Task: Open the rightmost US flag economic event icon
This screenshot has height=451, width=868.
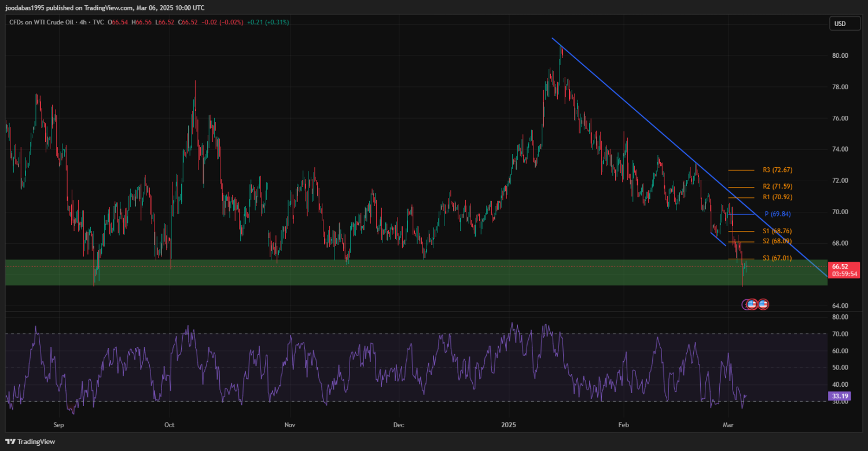Action: pos(763,304)
